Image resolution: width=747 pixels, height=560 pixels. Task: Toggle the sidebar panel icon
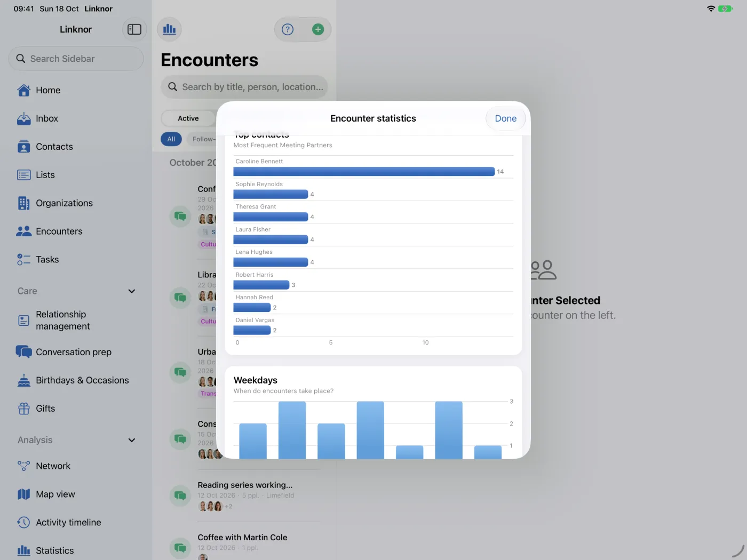pos(134,29)
